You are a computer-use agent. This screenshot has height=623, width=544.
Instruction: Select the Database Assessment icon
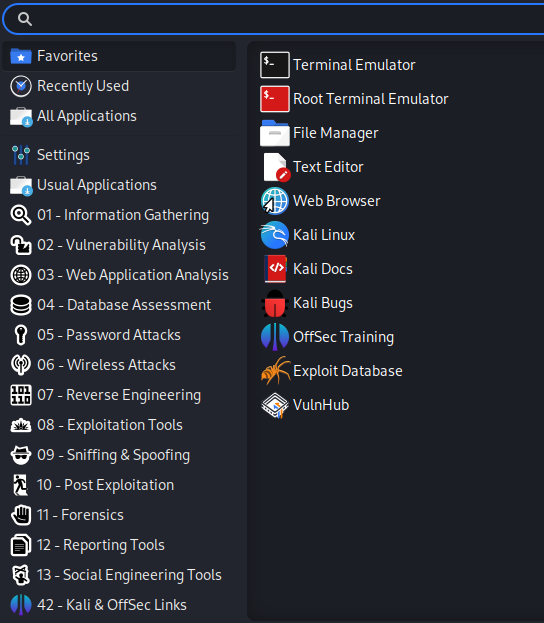click(21, 305)
